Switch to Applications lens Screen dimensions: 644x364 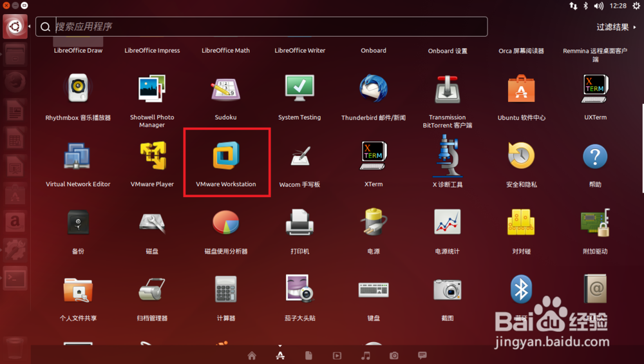(x=280, y=356)
